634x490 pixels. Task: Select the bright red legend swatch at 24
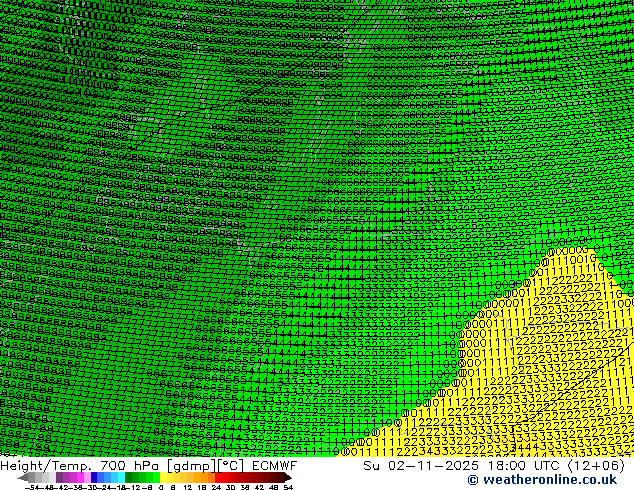(218, 477)
